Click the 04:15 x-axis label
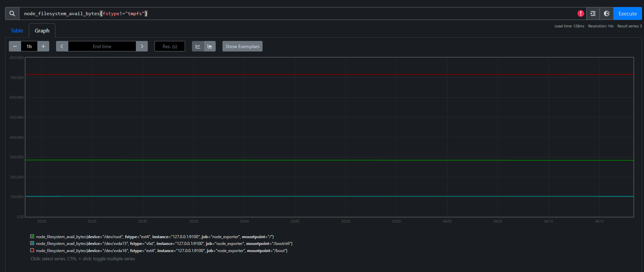Viewport: 644px width, 272px height. (599, 221)
